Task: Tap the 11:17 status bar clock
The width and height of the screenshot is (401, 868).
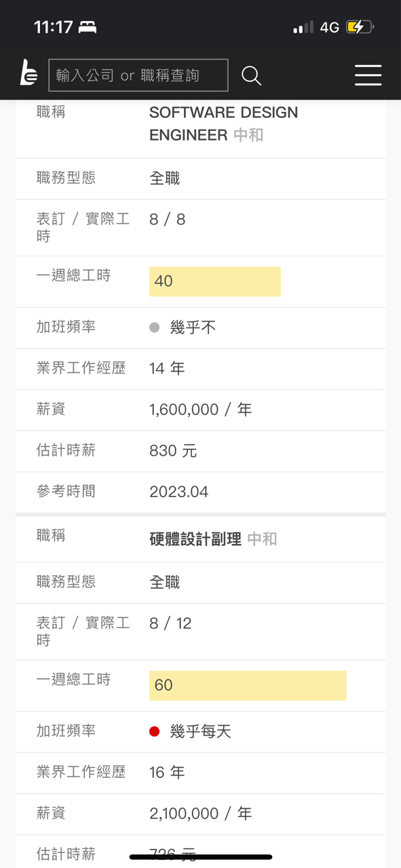Action: coord(53,27)
